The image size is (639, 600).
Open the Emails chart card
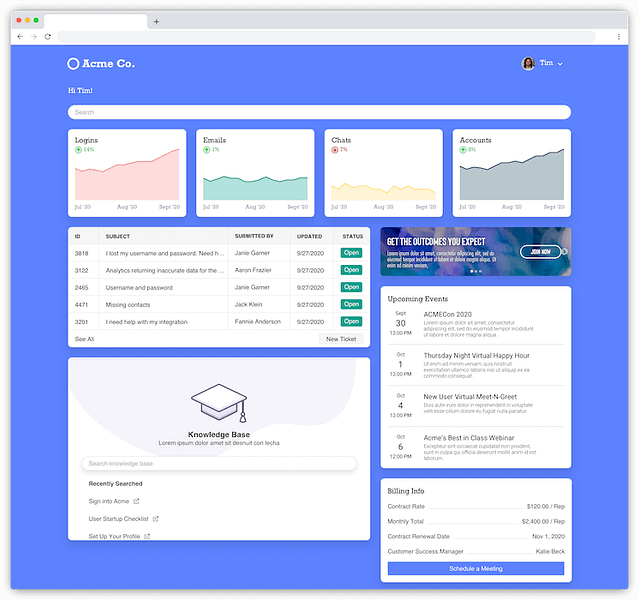tap(255, 173)
